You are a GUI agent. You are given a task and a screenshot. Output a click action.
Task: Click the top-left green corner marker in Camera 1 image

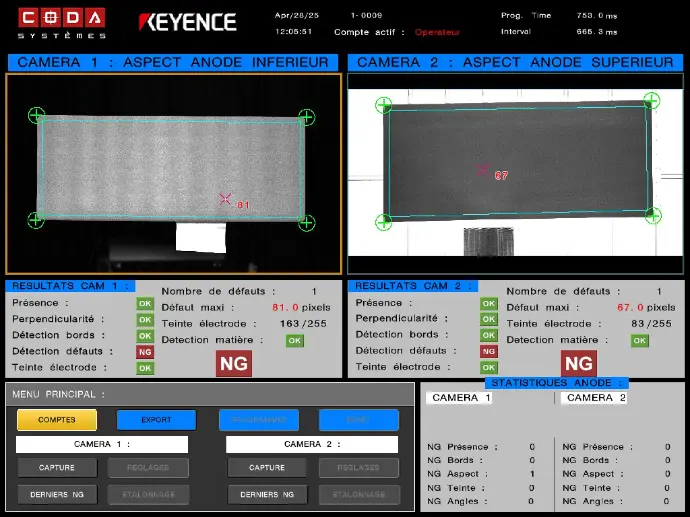pos(36,115)
